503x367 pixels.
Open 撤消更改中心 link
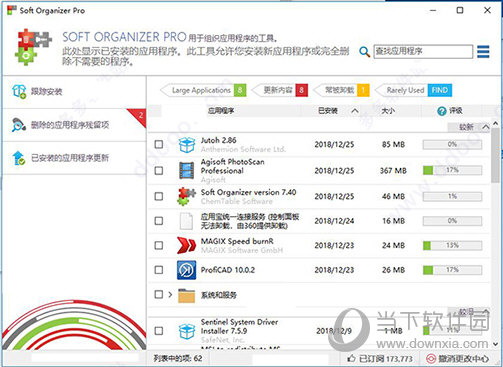coord(458,359)
